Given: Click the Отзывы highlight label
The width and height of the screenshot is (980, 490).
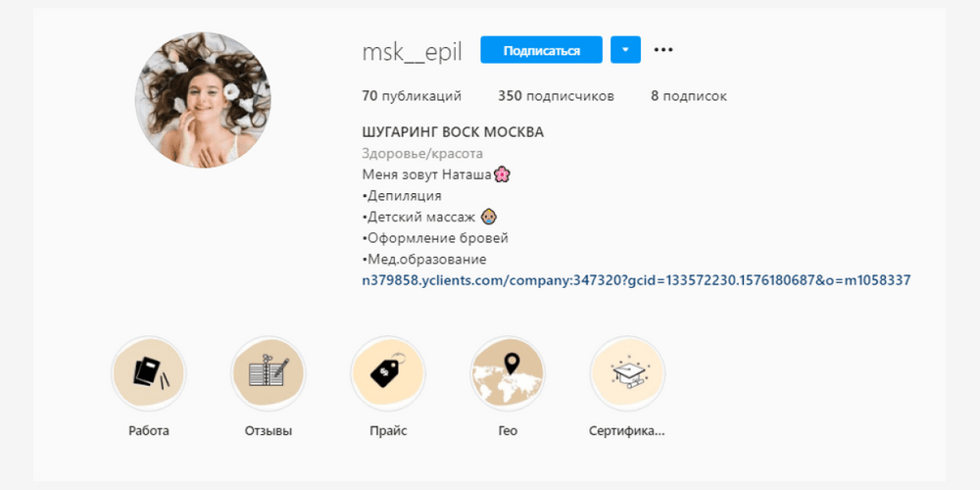Looking at the screenshot, I should click(269, 431).
